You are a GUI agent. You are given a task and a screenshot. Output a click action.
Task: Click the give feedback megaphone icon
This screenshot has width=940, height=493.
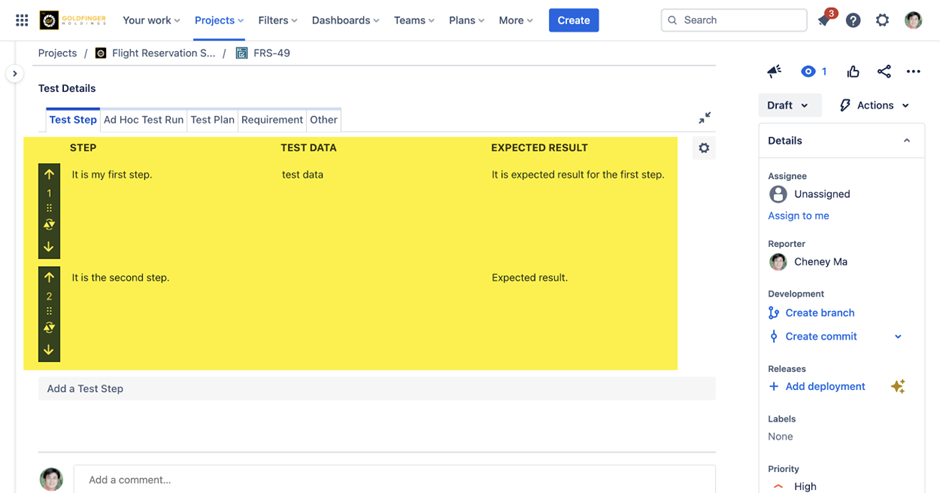tap(774, 71)
